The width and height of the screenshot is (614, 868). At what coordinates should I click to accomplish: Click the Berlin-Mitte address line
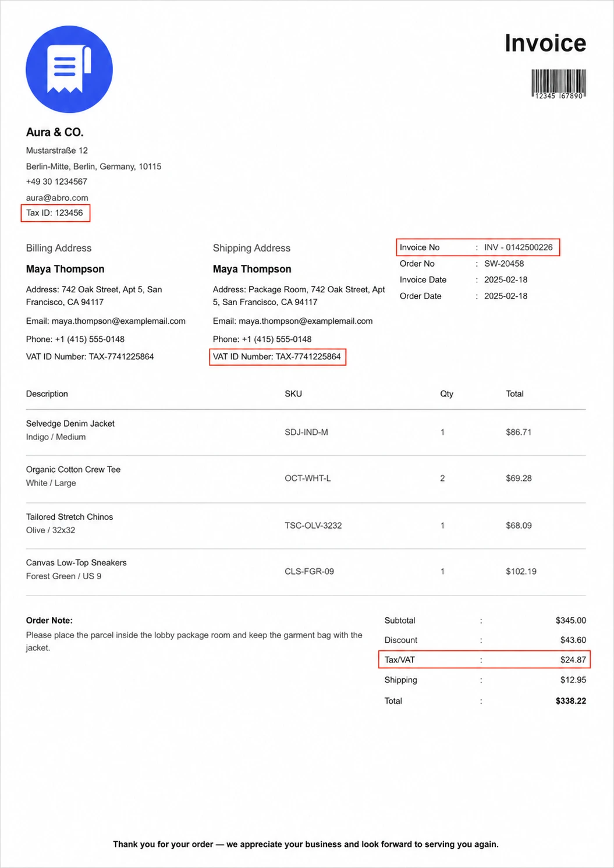(x=94, y=166)
